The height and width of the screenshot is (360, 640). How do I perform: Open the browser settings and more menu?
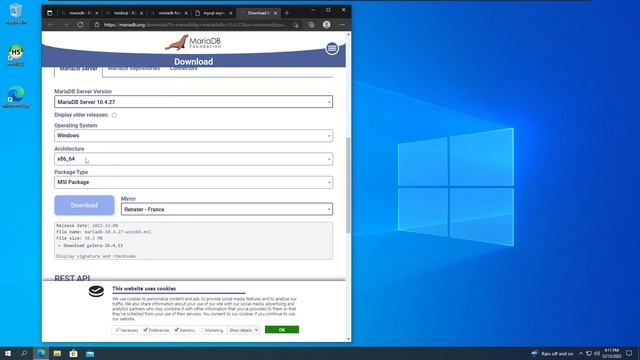(x=342, y=25)
